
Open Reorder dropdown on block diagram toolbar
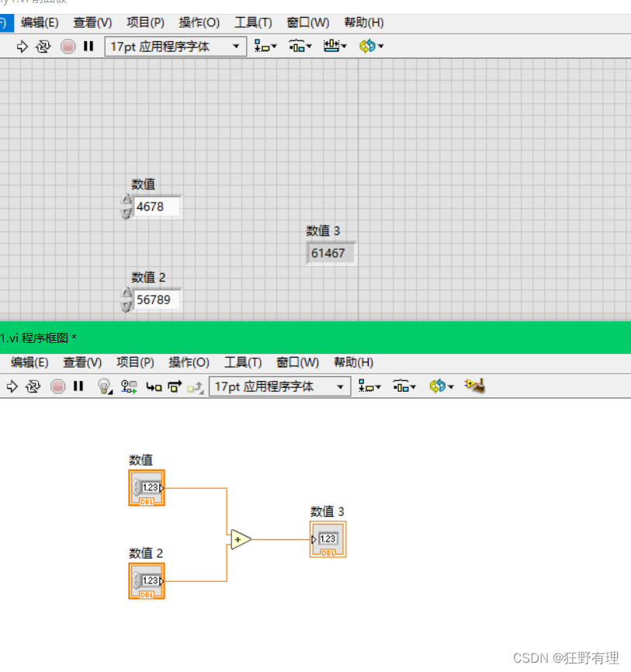pyautogui.click(x=442, y=386)
